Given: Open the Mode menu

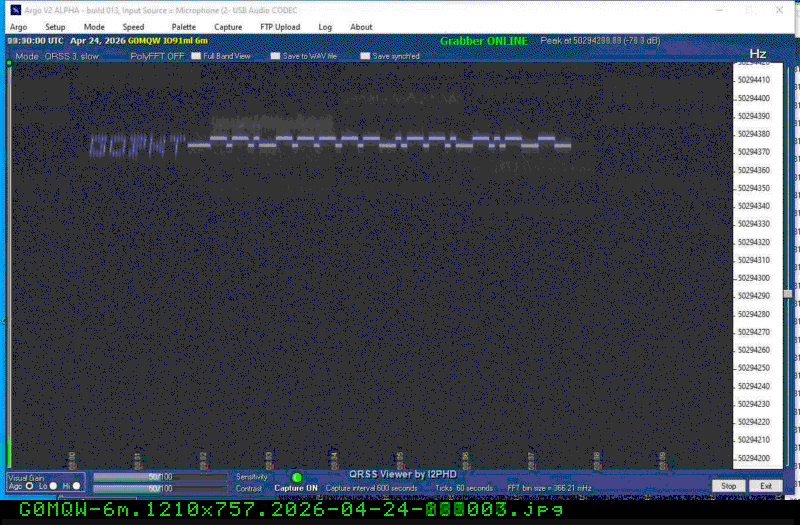Looking at the screenshot, I should click(94, 27).
